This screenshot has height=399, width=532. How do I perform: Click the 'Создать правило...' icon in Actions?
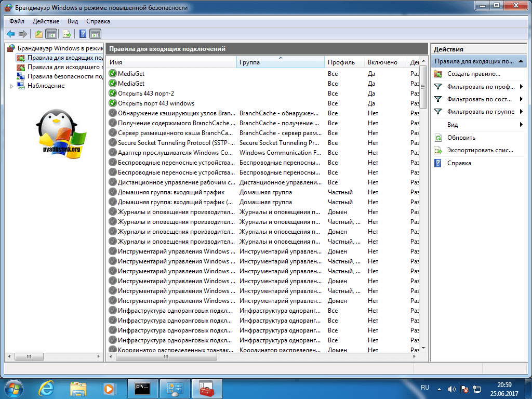[438, 74]
